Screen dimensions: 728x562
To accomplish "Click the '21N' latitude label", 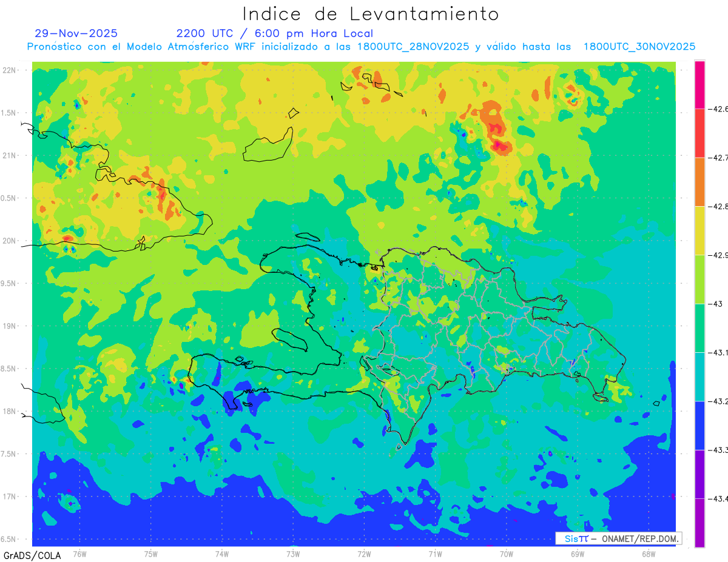I will pos(10,155).
